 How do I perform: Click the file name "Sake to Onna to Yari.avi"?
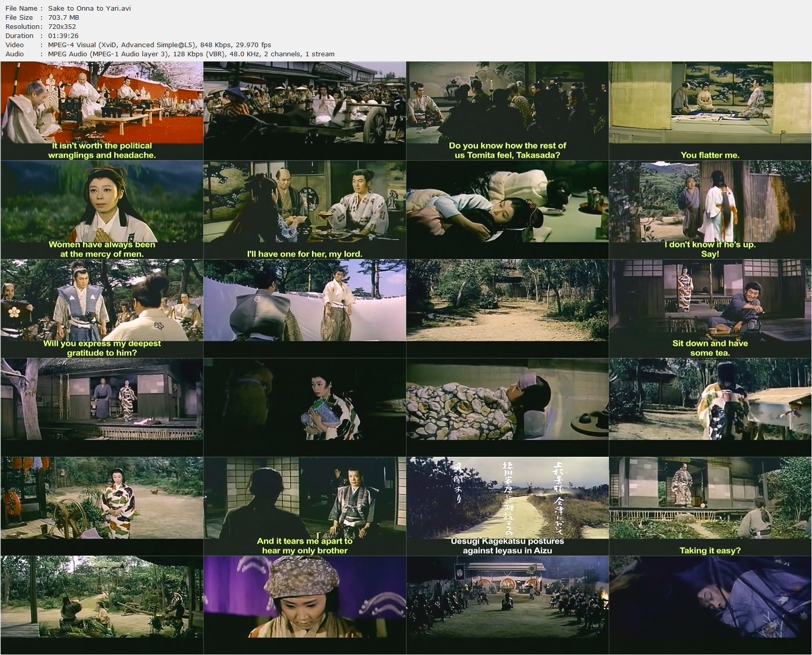pyautogui.click(x=89, y=8)
